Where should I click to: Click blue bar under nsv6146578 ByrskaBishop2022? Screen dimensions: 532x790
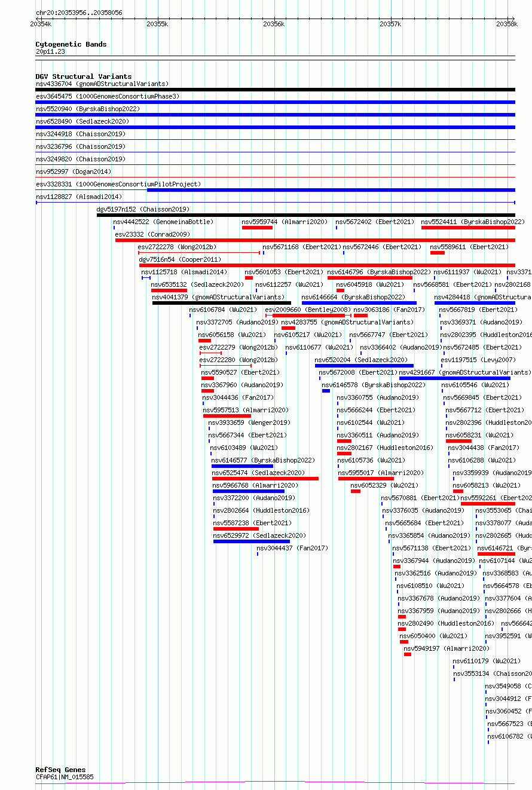point(326,391)
